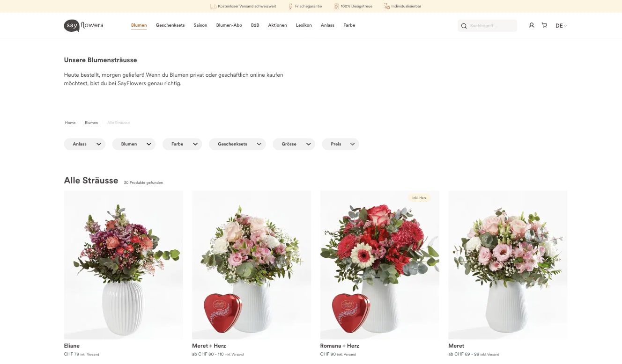Open the Blumen-Abo navigation menu
The width and height of the screenshot is (622, 364).
click(x=229, y=25)
